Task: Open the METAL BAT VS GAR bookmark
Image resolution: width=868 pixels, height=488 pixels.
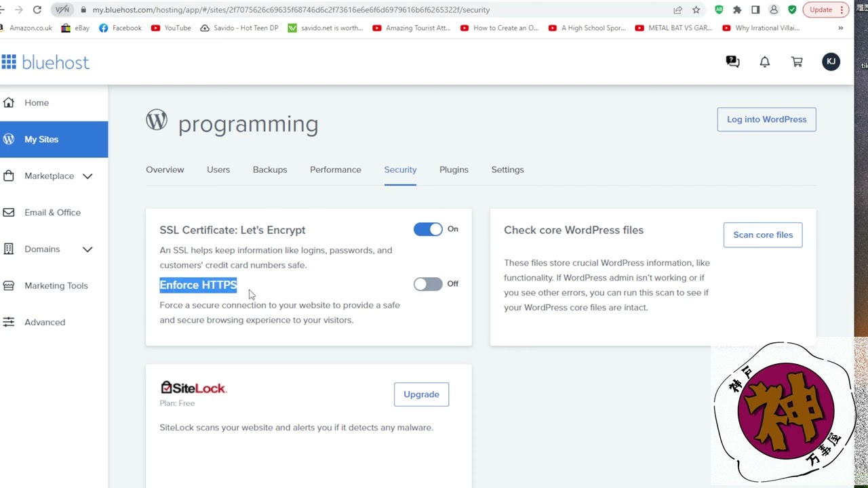Action: click(x=673, y=28)
